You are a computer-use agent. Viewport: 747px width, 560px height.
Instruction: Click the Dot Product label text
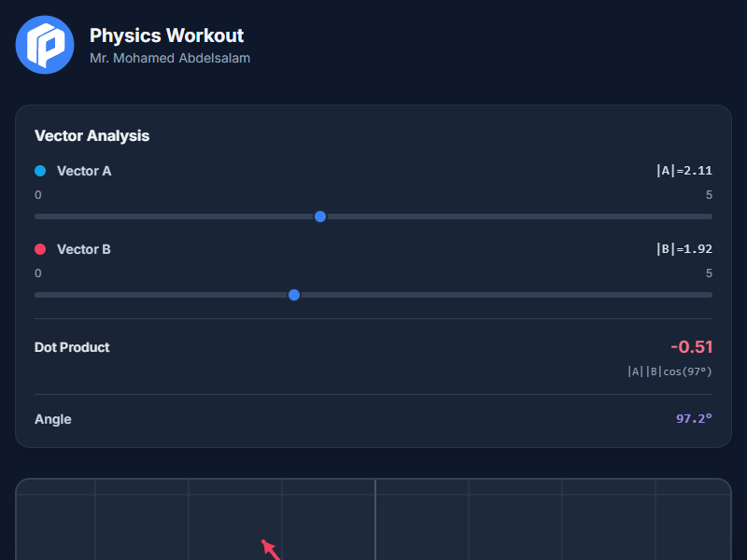72,346
